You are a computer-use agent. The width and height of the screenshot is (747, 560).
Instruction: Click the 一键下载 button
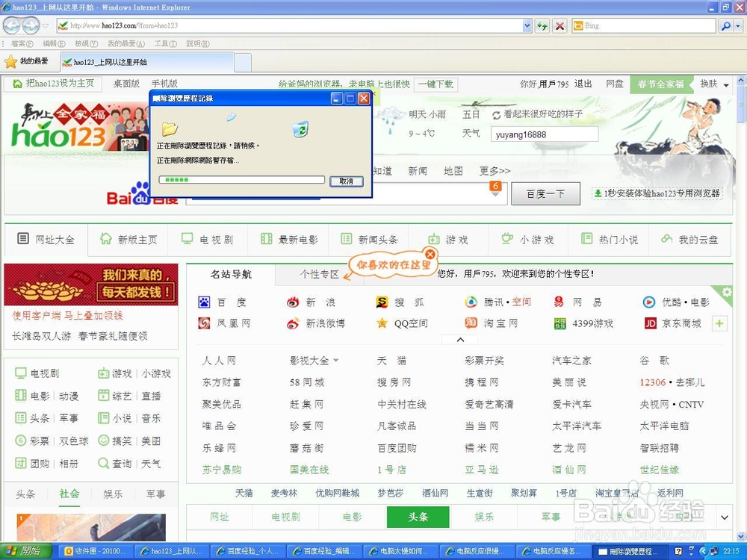point(436,84)
